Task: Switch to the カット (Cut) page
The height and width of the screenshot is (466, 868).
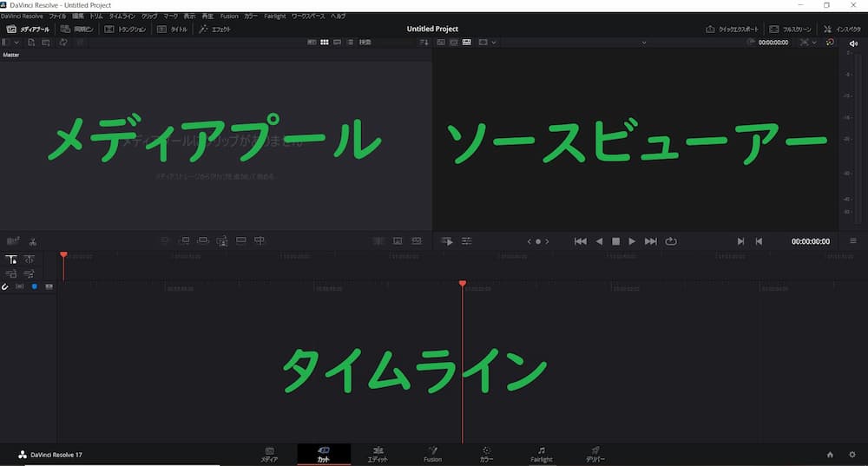Action: [324, 455]
